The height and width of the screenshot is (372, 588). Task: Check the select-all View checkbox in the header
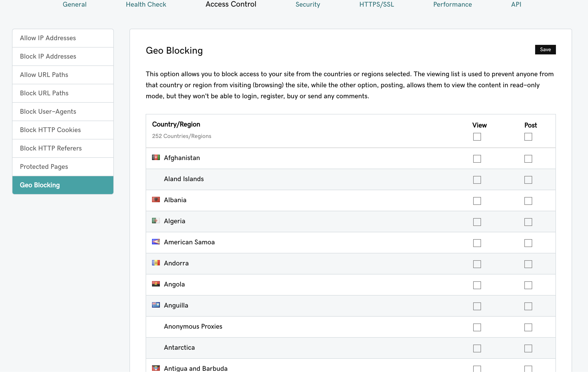477,137
